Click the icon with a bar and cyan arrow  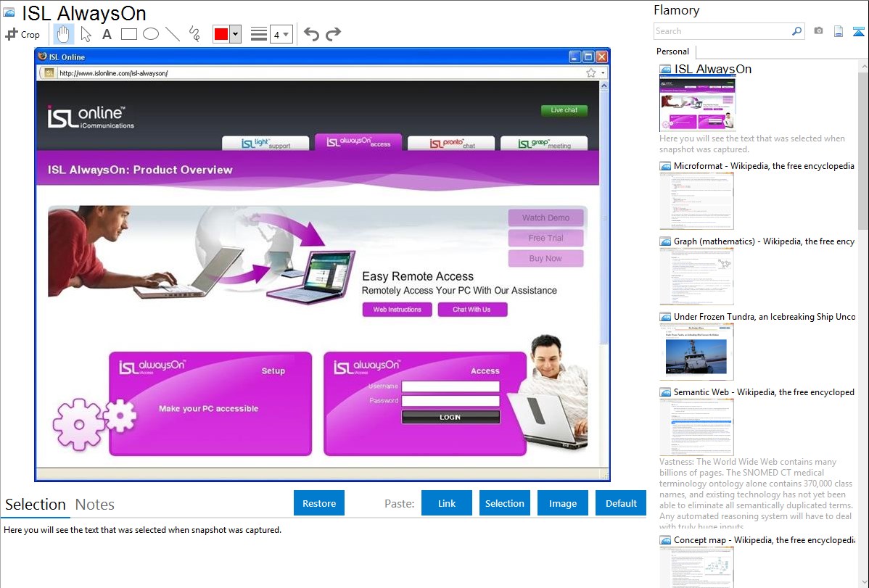[x=858, y=31]
